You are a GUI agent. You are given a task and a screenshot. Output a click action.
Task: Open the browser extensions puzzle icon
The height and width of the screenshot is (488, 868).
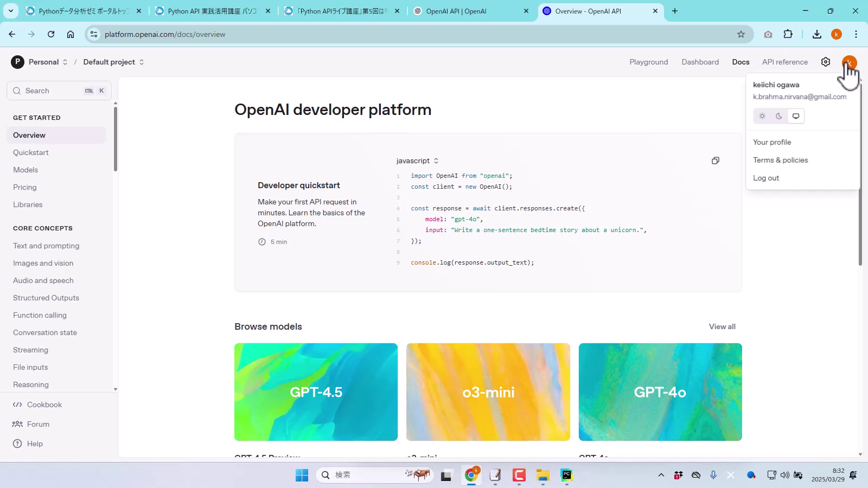pyautogui.click(x=788, y=34)
